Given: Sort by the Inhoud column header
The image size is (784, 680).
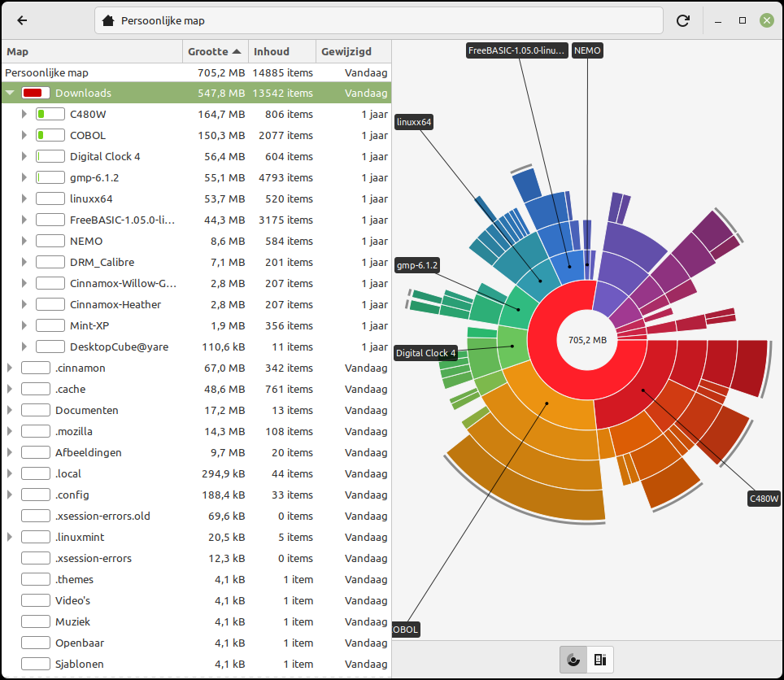Looking at the screenshot, I should 282,51.
